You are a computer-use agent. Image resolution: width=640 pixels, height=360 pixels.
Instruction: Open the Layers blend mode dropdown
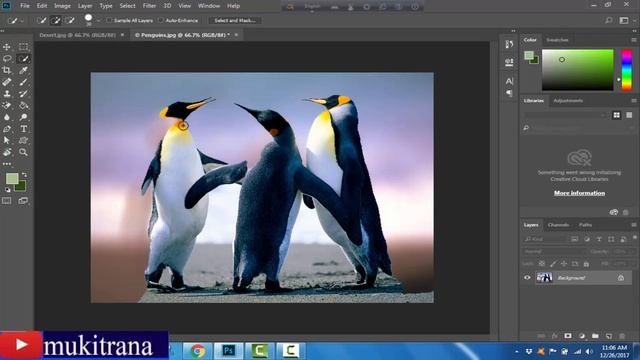pos(555,251)
